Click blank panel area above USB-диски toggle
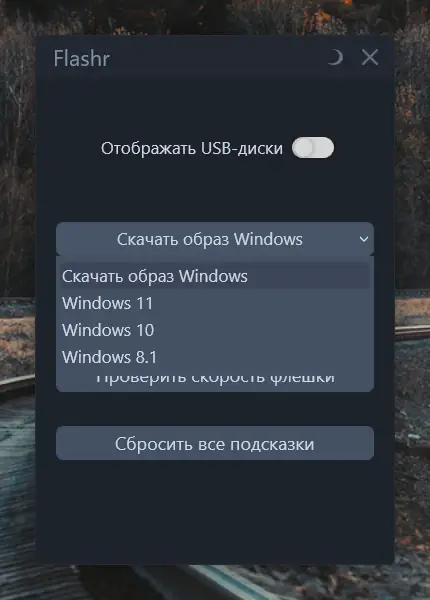Viewport: 430px width, 600px height. coord(215,105)
